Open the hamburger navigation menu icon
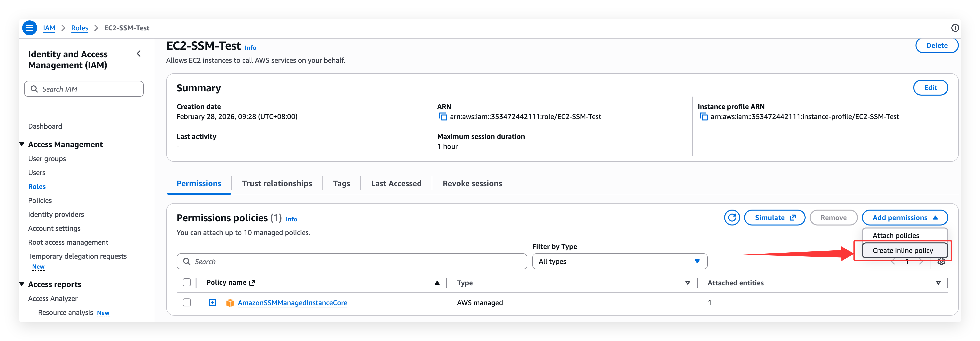 [x=29, y=28]
